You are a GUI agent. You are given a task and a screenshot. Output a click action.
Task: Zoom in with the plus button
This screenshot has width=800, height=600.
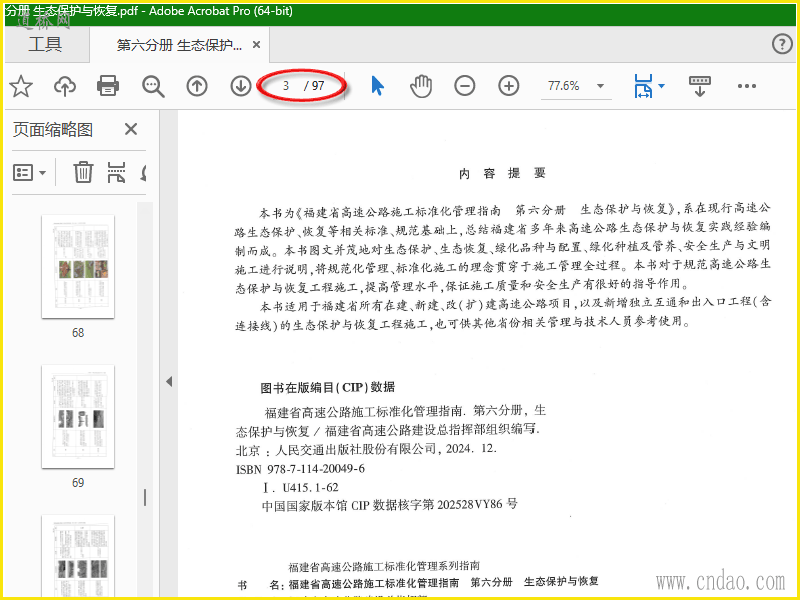509,86
